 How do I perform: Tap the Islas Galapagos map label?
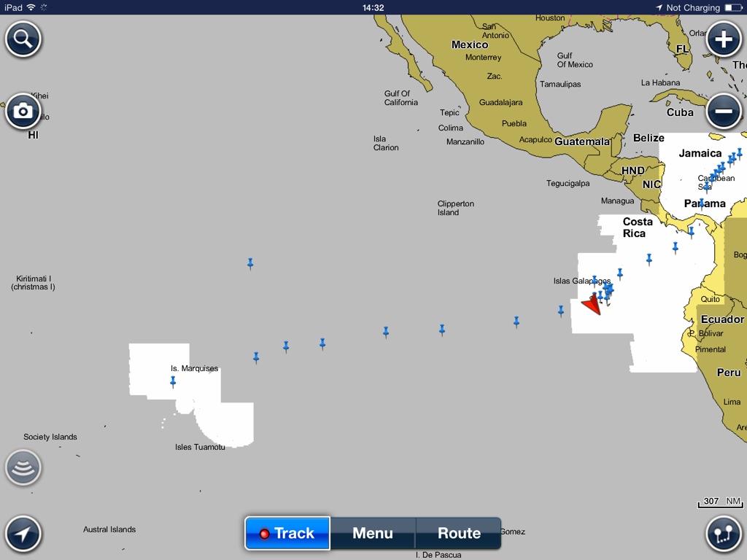(581, 281)
